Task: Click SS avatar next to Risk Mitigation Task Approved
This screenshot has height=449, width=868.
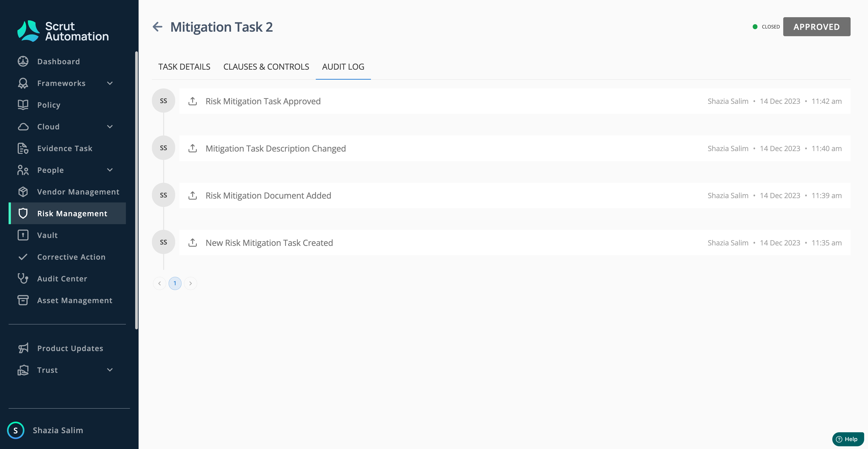Action: (x=163, y=101)
